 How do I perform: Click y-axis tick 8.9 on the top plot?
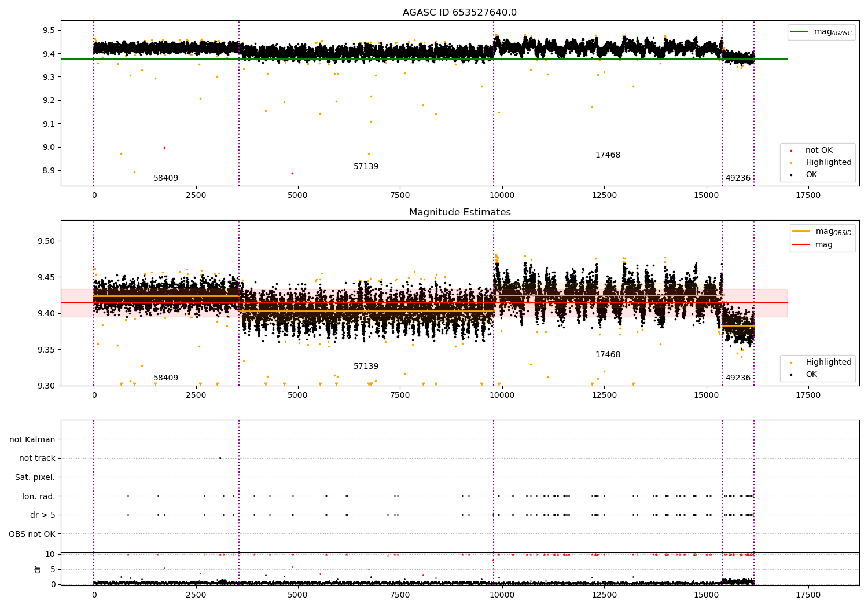49,170
